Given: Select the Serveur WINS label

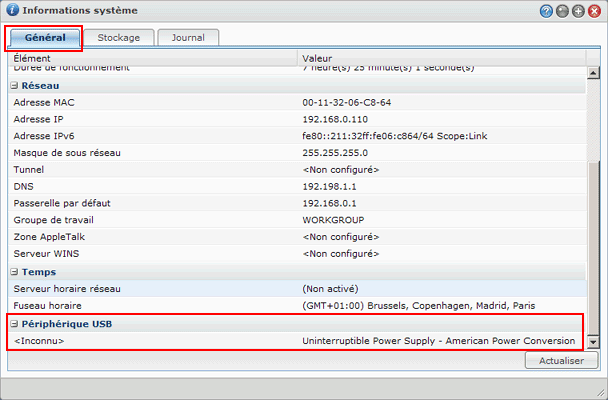Looking at the screenshot, I should click(46, 253).
